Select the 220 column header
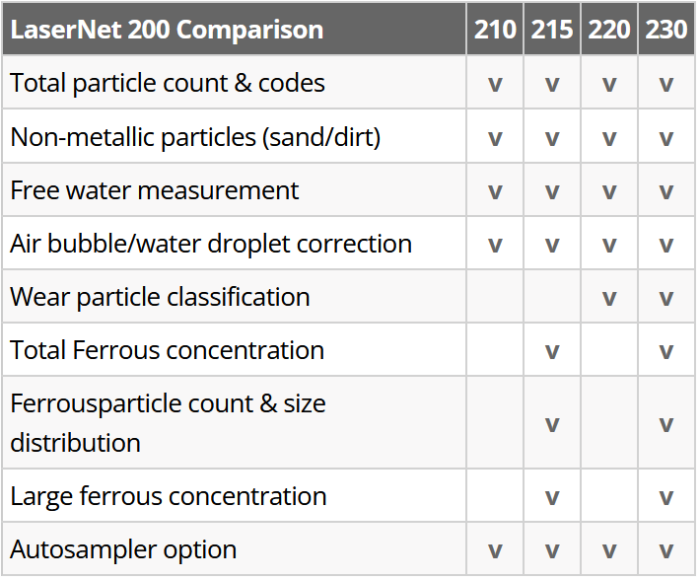The width and height of the screenshot is (700, 580). [609, 29]
